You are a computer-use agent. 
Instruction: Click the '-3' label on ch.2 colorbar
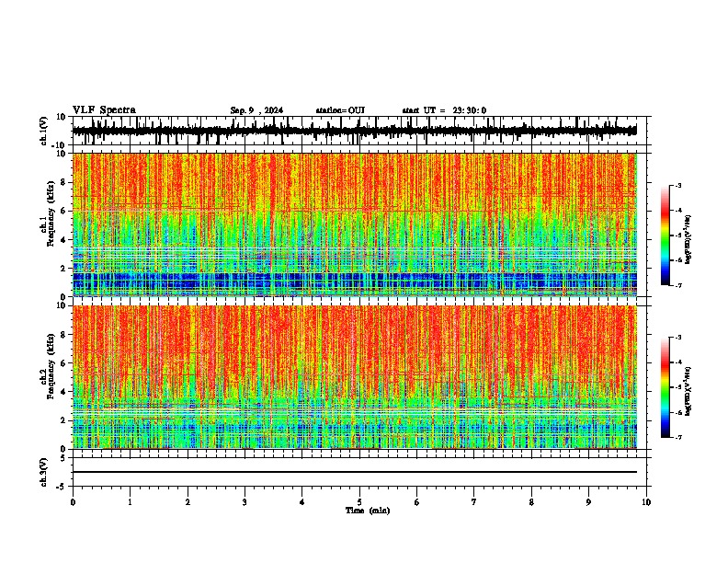[677, 338]
